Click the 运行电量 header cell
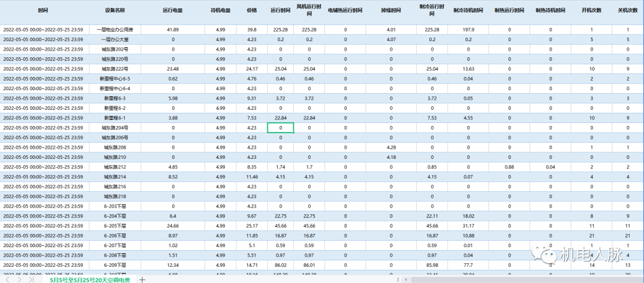Image resolution: width=644 pixels, height=283 pixels. (x=173, y=11)
